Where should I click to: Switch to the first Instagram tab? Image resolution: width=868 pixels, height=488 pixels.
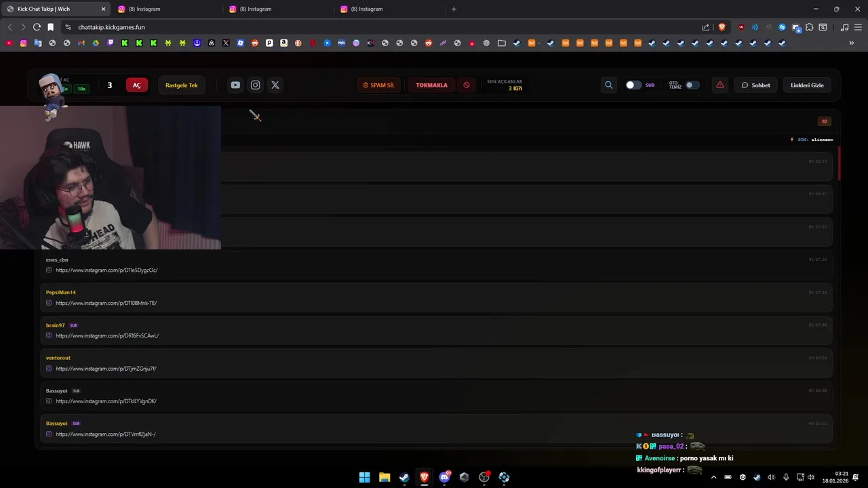click(167, 9)
